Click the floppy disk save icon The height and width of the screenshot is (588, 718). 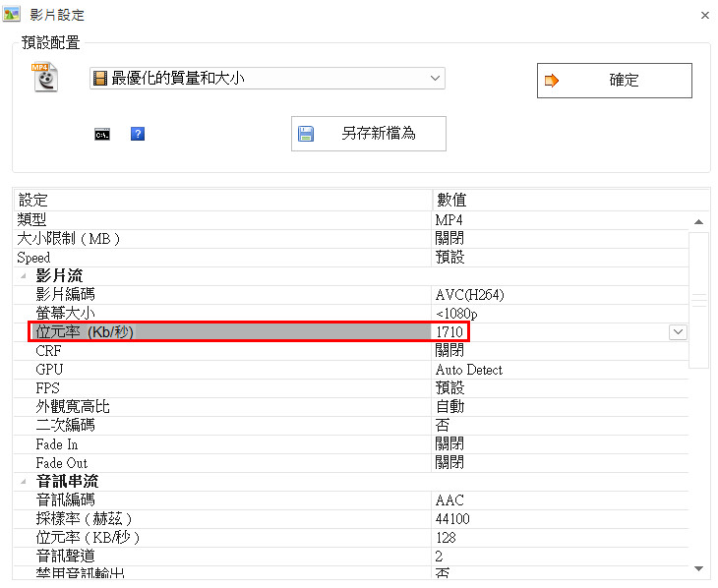point(306,134)
